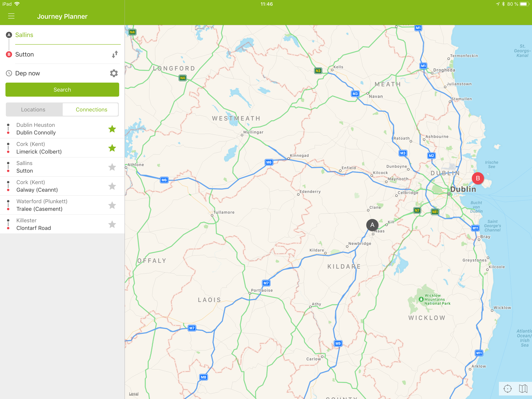
Task: Select Killester to Clontarf Road connection
Action: 62,224
